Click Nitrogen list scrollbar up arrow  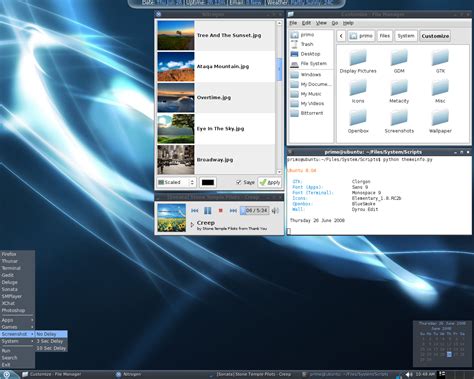point(279,23)
